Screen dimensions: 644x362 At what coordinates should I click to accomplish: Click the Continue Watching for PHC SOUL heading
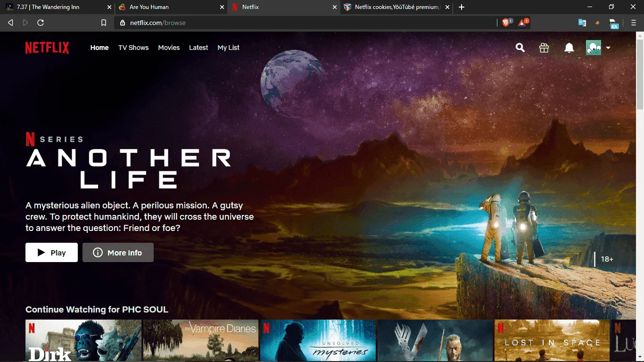[x=97, y=310]
